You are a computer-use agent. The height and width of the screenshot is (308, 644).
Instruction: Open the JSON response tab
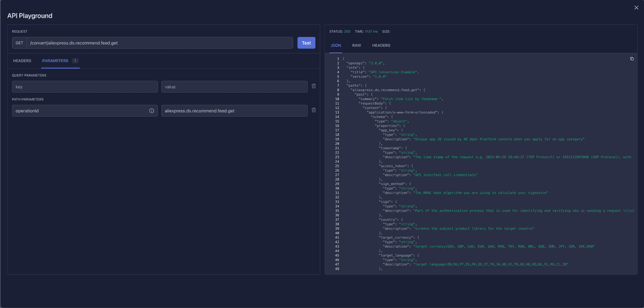[335, 46]
